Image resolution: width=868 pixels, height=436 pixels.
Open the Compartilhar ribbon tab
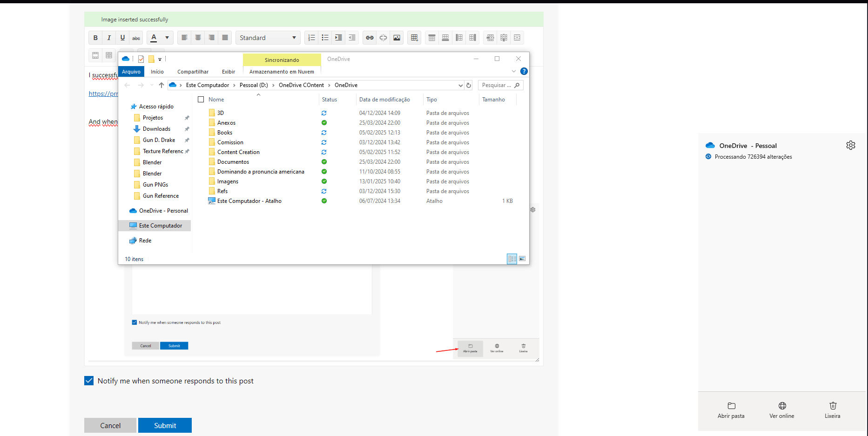(193, 72)
